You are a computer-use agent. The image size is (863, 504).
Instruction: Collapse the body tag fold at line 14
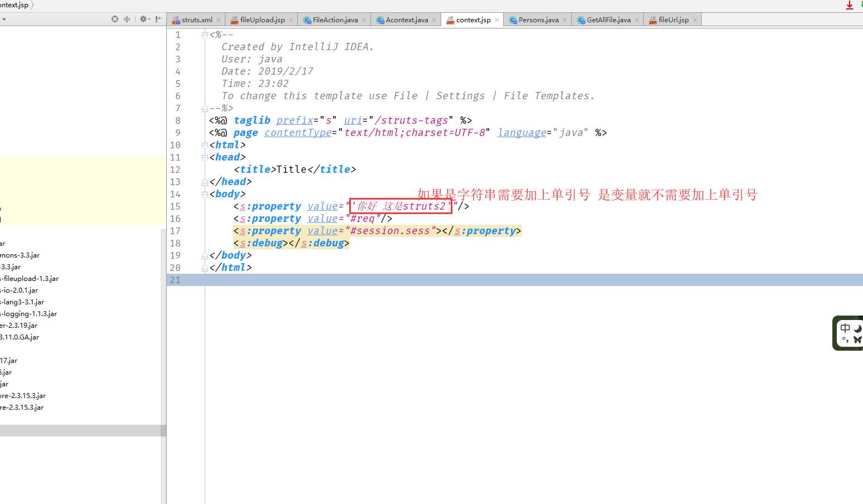(x=205, y=194)
